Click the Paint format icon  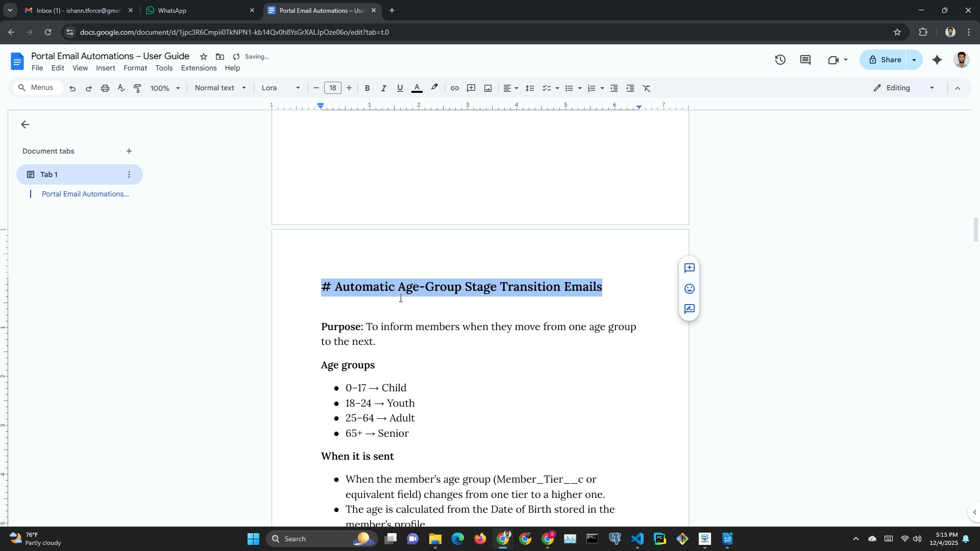(137, 88)
